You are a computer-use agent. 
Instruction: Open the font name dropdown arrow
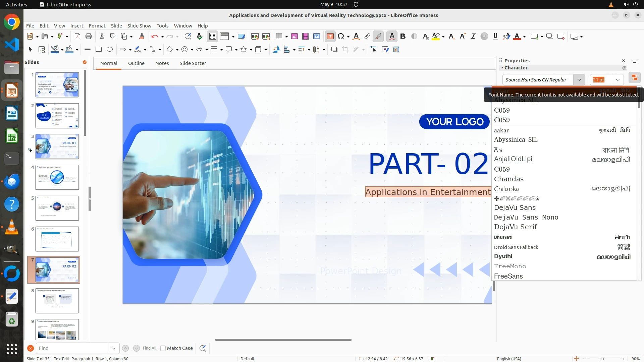(x=579, y=80)
